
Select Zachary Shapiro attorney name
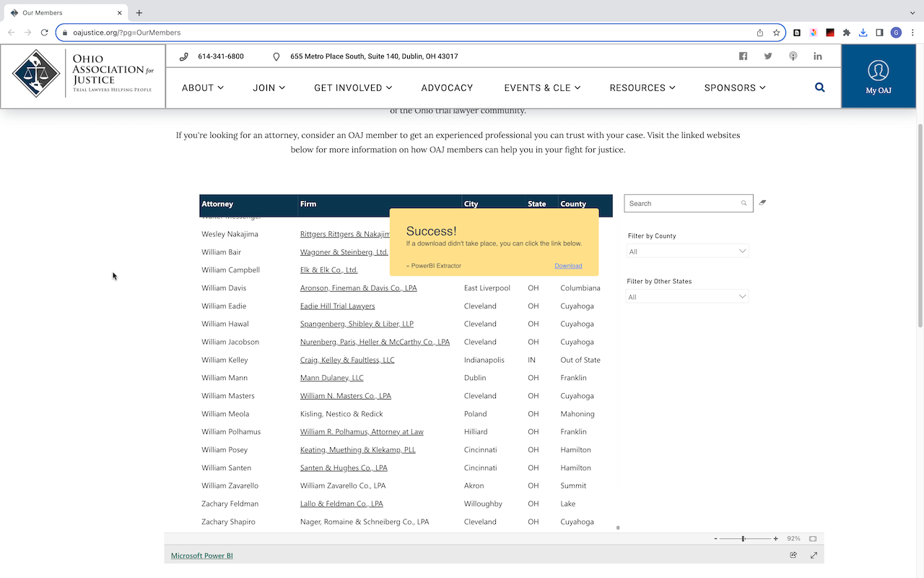[228, 522]
